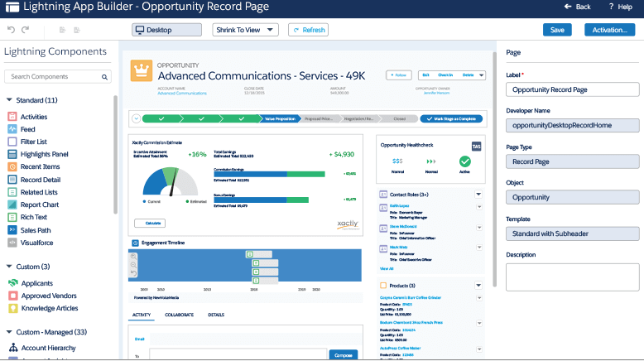Select the Feed component icon
The width and height of the screenshot is (644, 361).
pos(12,129)
